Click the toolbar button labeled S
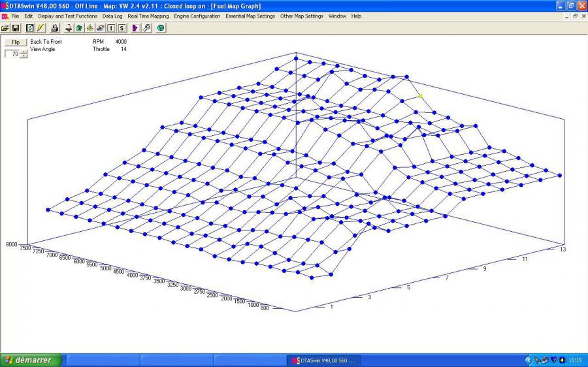This screenshot has width=588, height=367. point(122,28)
